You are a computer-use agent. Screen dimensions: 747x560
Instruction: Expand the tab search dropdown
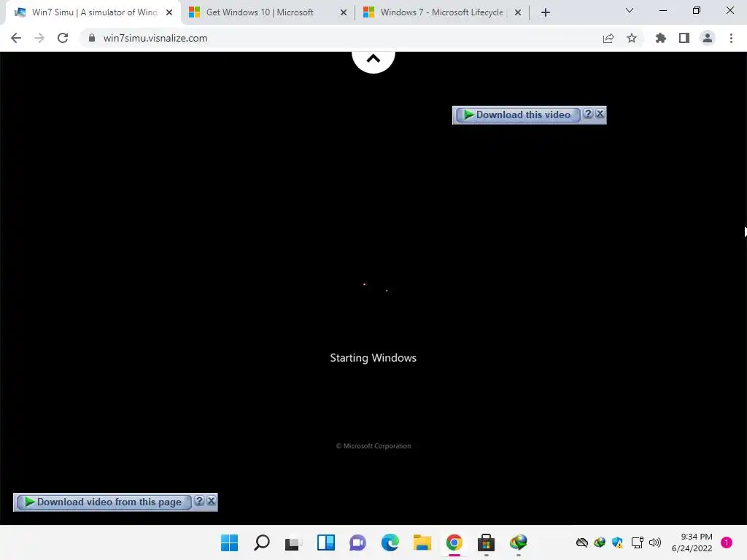(x=630, y=10)
